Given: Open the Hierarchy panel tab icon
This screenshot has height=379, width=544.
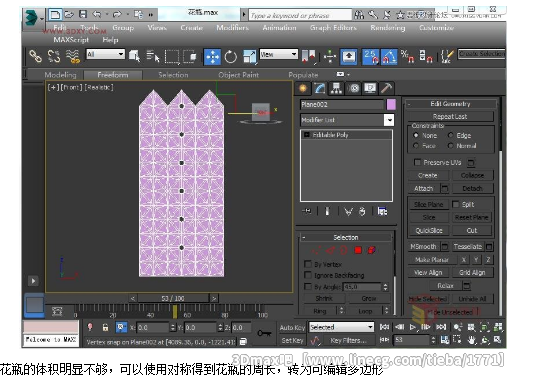Looking at the screenshot, I should (336, 89).
